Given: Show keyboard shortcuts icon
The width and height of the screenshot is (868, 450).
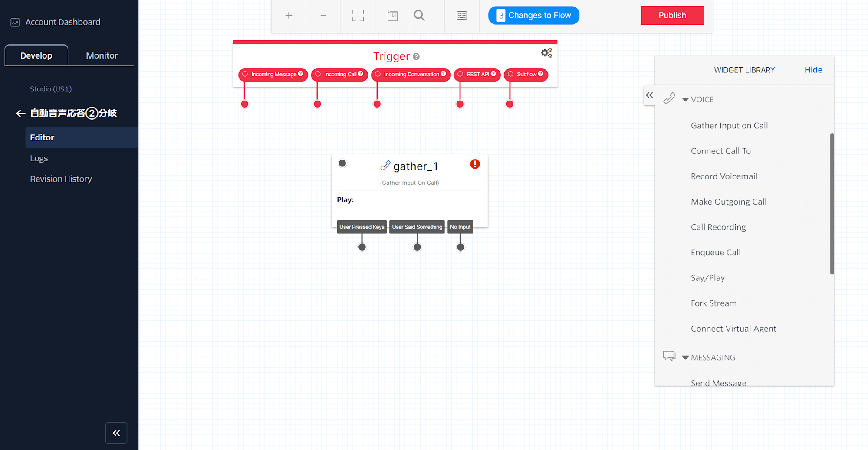Looking at the screenshot, I should pyautogui.click(x=462, y=16).
